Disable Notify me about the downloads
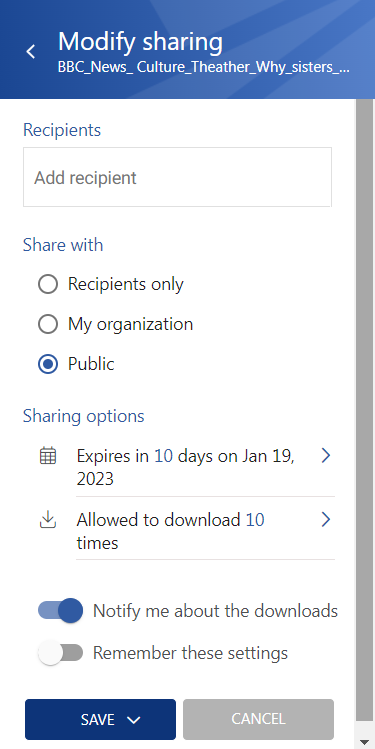The width and height of the screenshot is (375, 749). 61,611
